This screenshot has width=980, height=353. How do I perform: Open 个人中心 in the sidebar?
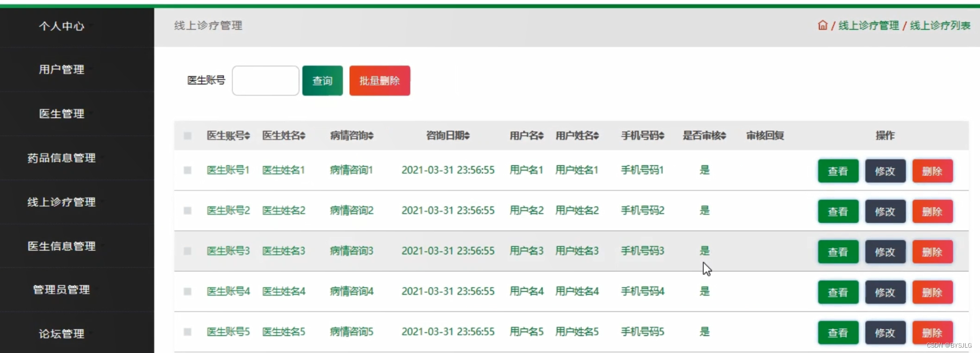(61, 26)
